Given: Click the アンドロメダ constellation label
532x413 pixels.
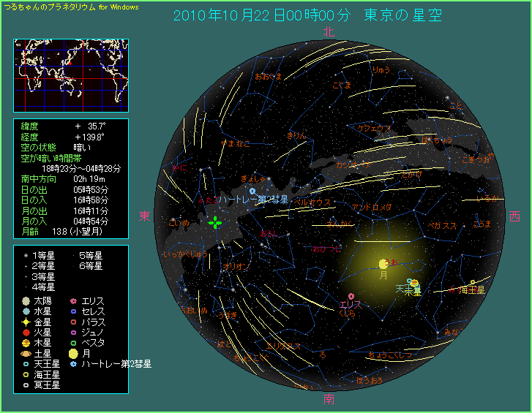Looking at the screenshot, I should point(372,207).
